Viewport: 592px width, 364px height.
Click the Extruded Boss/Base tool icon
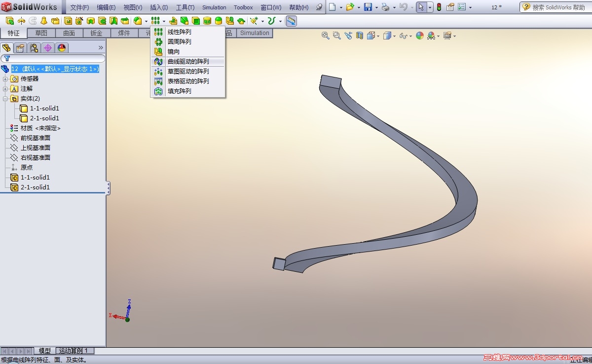tap(10, 21)
